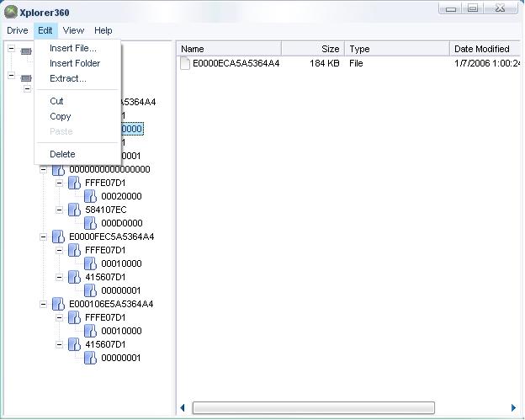Click icon of FFFE07D1 under E000106E5A5364A4
Viewport: 525px width, 420px height.
(x=74, y=317)
